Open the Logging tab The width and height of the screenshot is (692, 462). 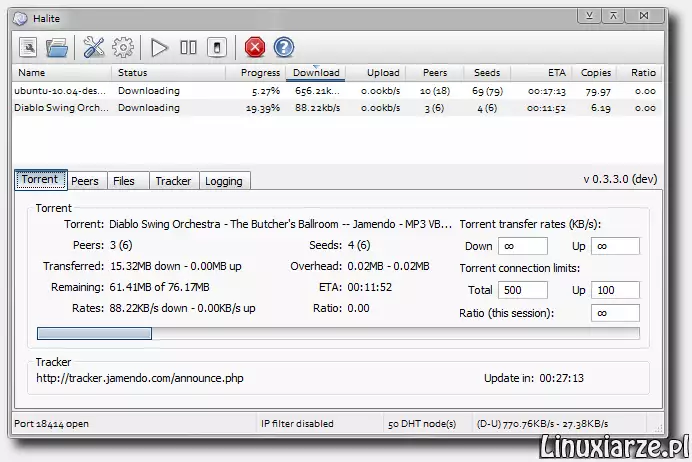tap(224, 181)
